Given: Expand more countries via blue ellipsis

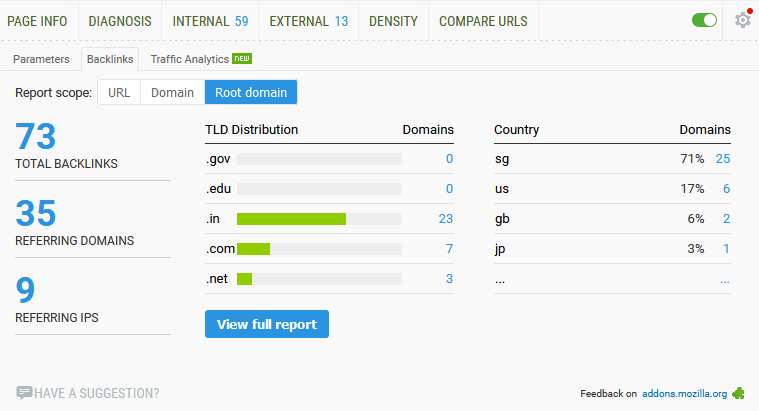Looking at the screenshot, I should 725,280.
